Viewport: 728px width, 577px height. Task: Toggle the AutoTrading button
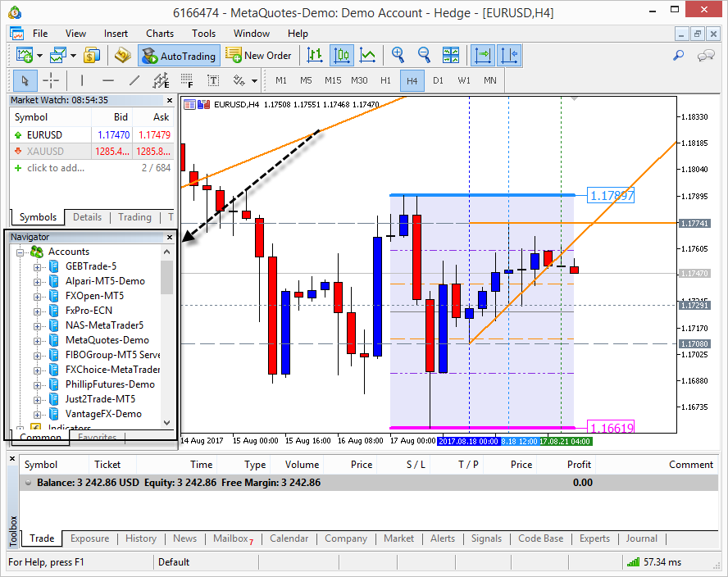click(x=179, y=56)
